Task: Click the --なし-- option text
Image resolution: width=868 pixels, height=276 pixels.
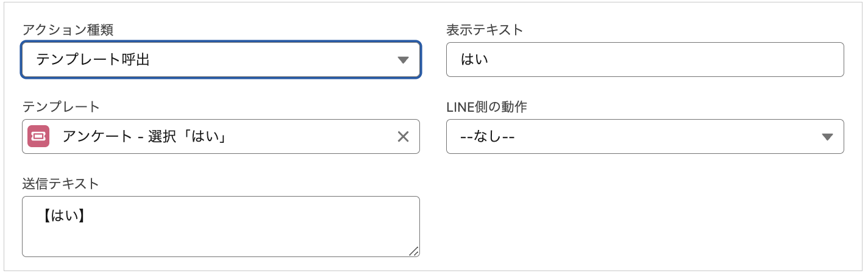Action: pyautogui.click(x=488, y=137)
